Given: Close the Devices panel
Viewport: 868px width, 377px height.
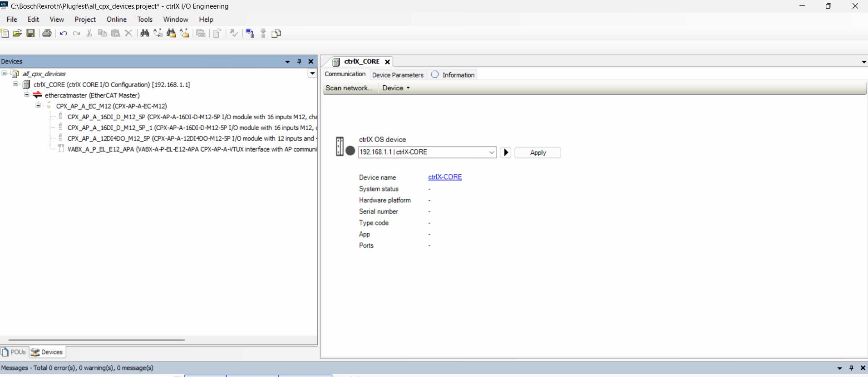Looking at the screenshot, I should point(311,61).
